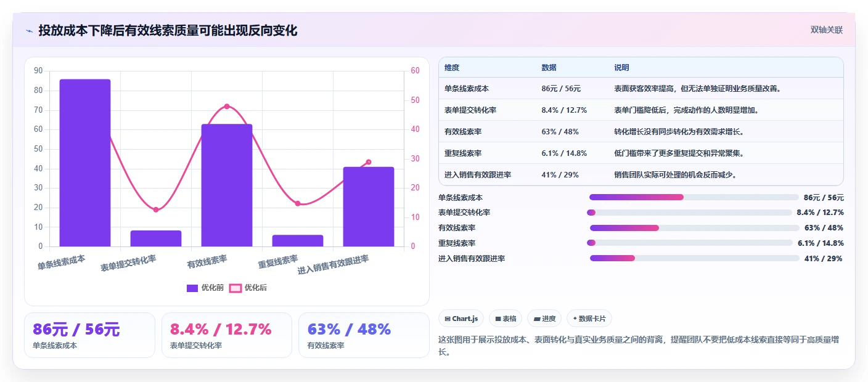The image size is (868, 382).
Task: Click the Chart.js chip
Action: pyautogui.click(x=461, y=319)
